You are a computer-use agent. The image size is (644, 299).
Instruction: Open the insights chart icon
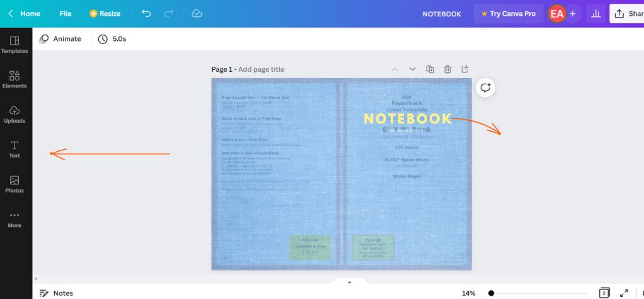(595, 13)
